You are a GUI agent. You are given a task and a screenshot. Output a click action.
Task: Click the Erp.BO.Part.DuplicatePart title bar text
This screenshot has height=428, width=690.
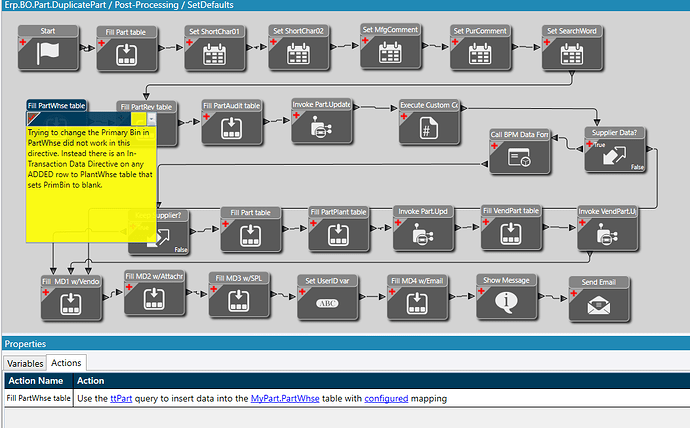(119, 5)
